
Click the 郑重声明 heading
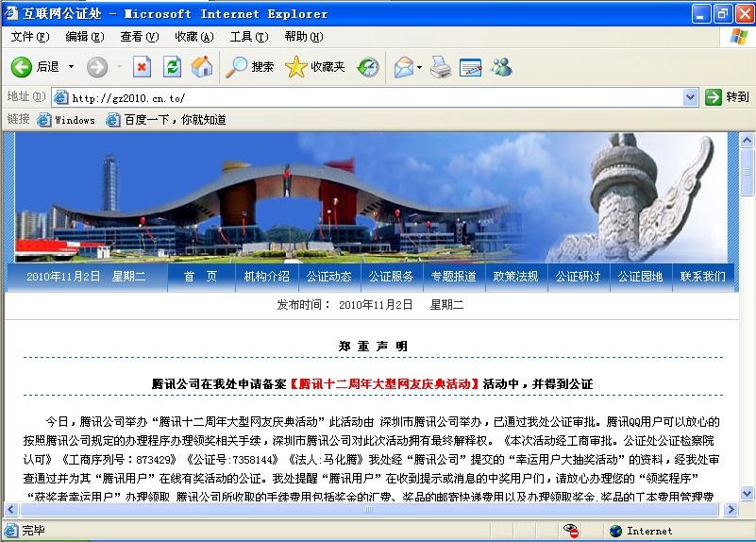(x=373, y=347)
